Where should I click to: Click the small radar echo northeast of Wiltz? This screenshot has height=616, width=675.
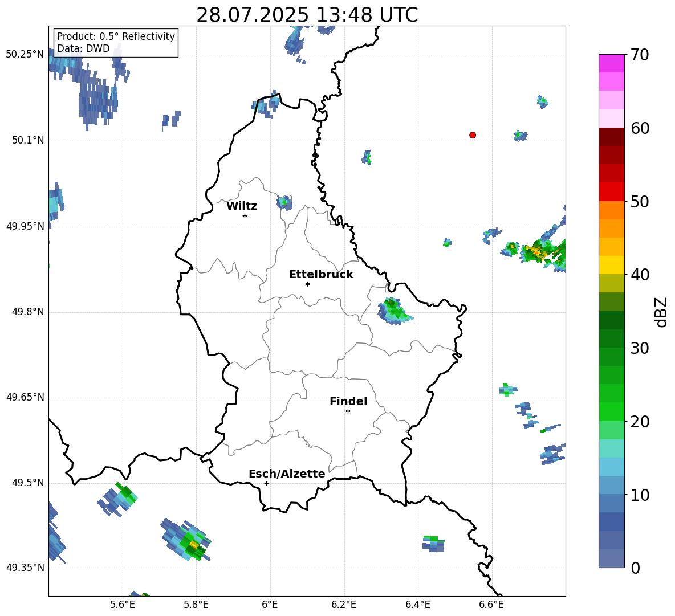coord(284,202)
